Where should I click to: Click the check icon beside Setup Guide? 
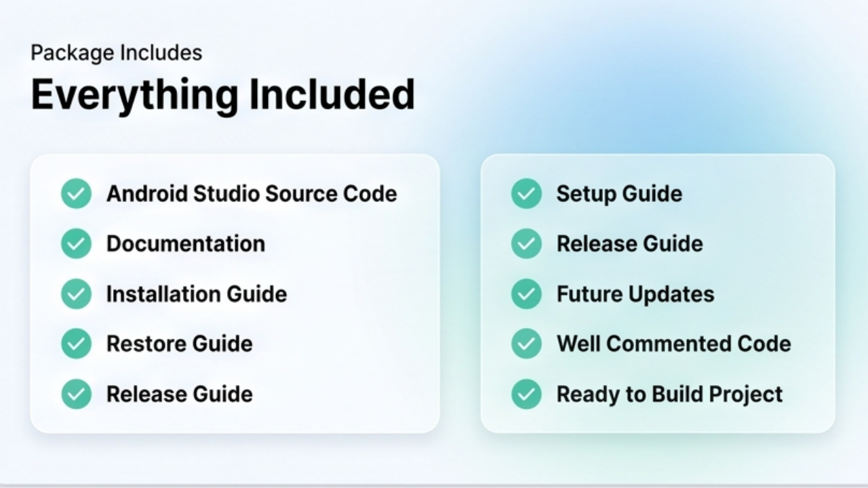pos(526,194)
